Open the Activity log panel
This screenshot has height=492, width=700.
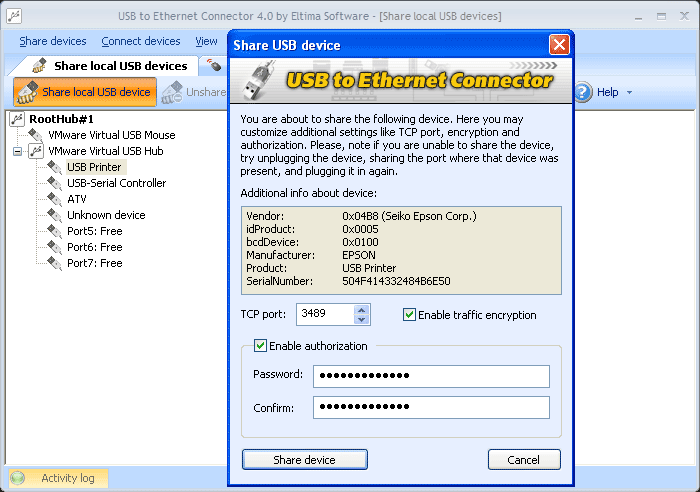click(58, 478)
